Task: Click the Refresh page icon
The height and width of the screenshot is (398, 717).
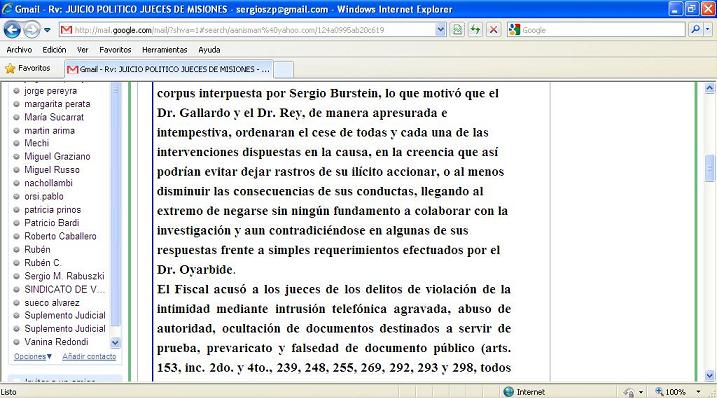Action: [475, 30]
